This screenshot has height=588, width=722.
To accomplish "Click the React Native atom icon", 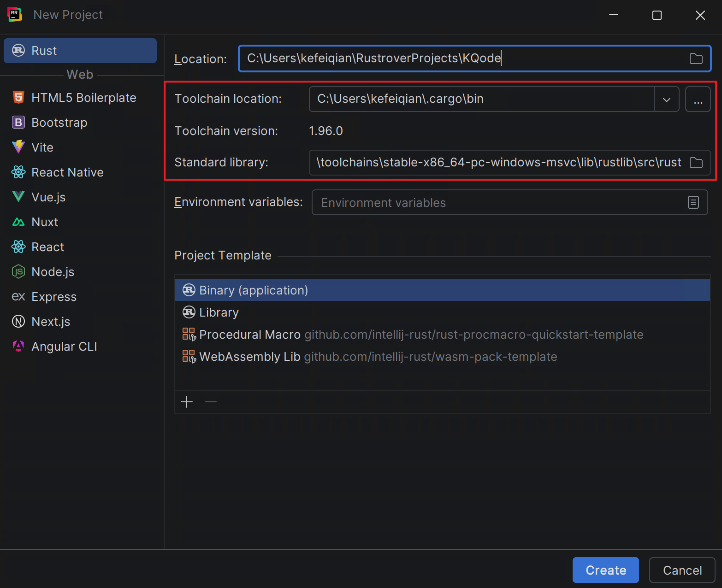I will (x=18, y=172).
